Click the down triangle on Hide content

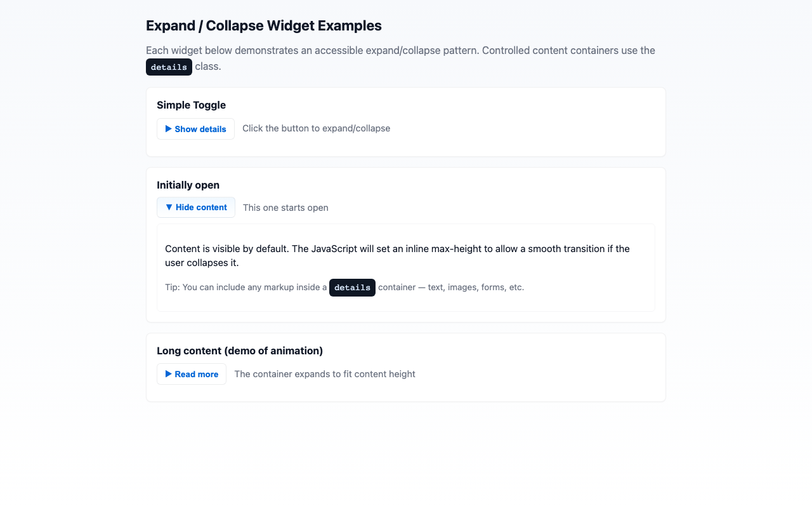(168, 207)
